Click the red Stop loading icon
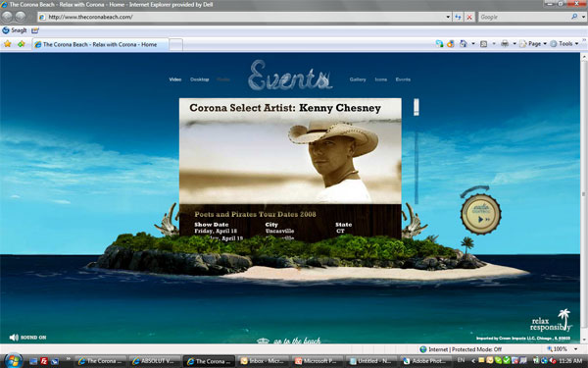Screen dimensions: 588x368 [x=469, y=17]
